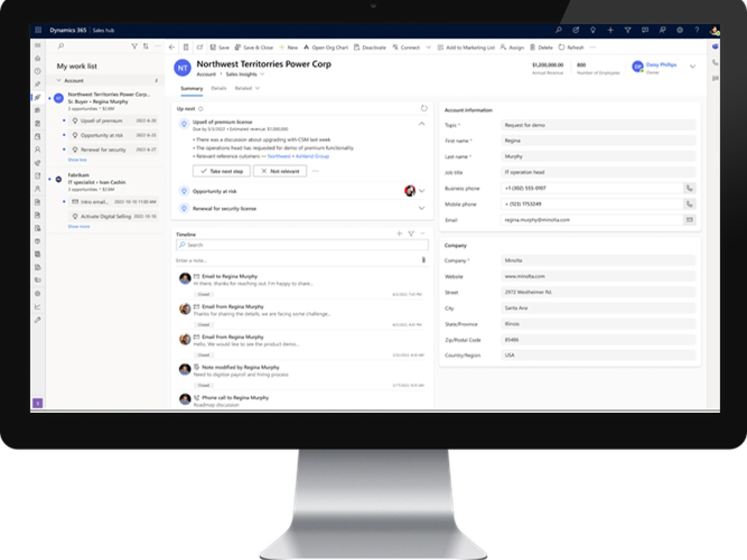747x560 pixels.
Task: Open the lightbulb assistant icon
Action: pos(593,30)
